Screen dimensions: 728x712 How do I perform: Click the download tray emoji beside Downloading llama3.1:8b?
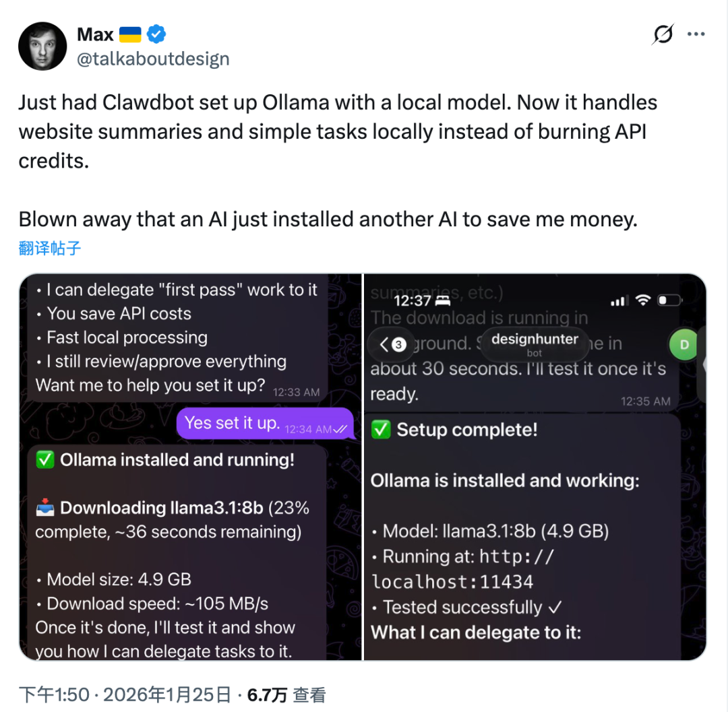pos(48,507)
